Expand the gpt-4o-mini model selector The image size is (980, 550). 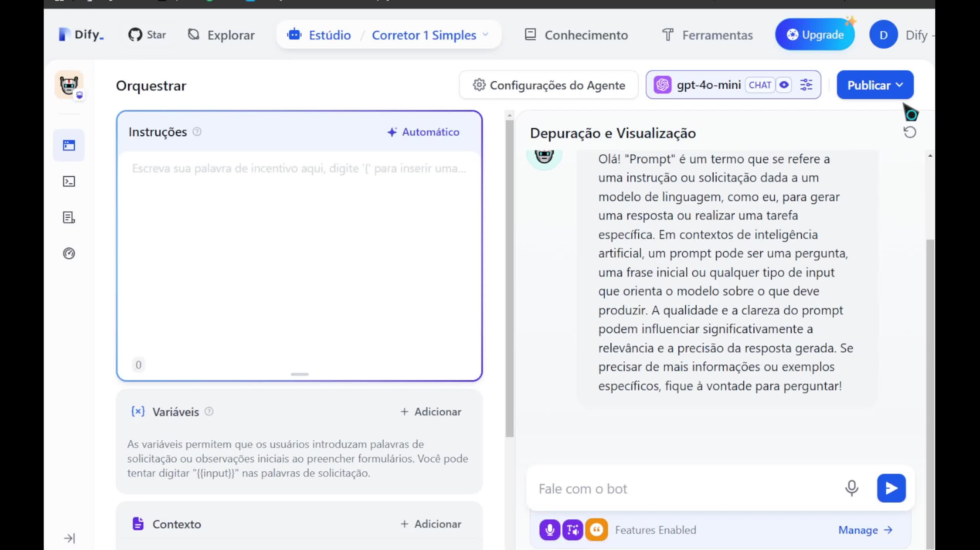pyautogui.click(x=709, y=85)
